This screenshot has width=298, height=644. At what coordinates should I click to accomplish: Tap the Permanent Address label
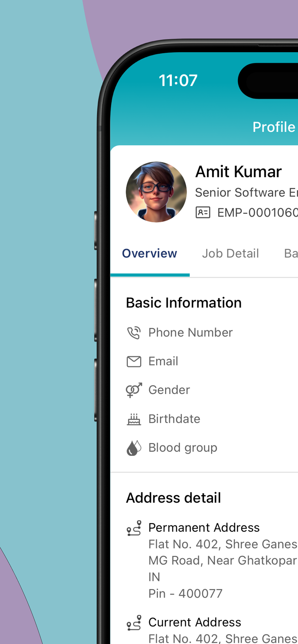204,528
